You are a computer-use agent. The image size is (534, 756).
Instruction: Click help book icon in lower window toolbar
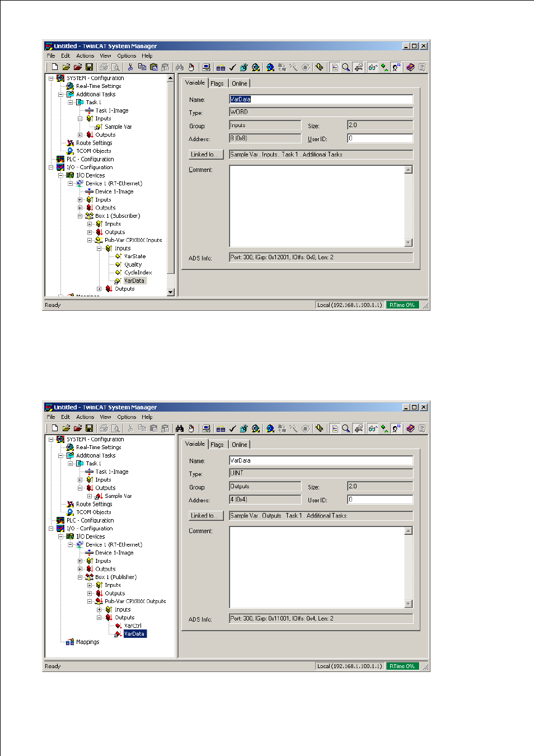tap(410, 428)
